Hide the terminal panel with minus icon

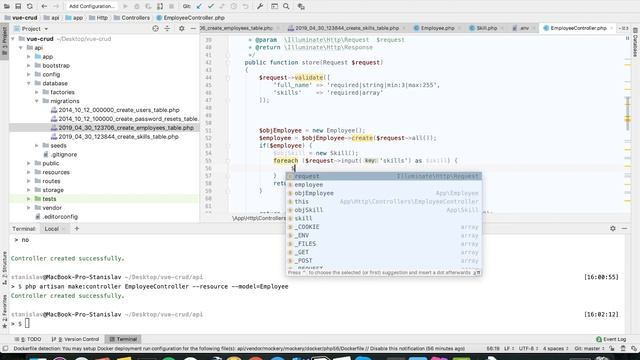pyautogui.click(x=624, y=229)
